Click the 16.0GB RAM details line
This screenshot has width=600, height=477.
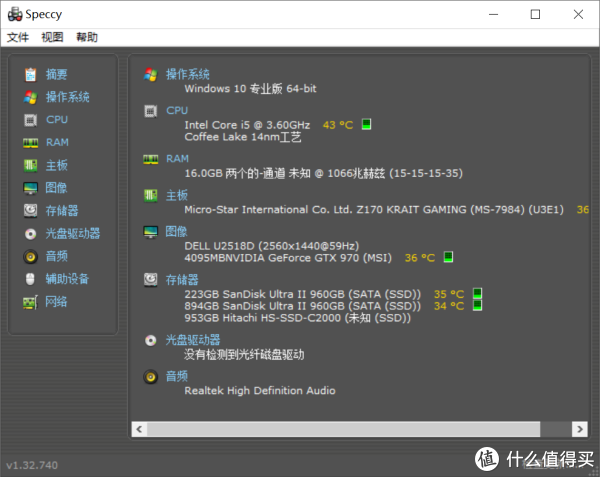click(x=323, y=173)
